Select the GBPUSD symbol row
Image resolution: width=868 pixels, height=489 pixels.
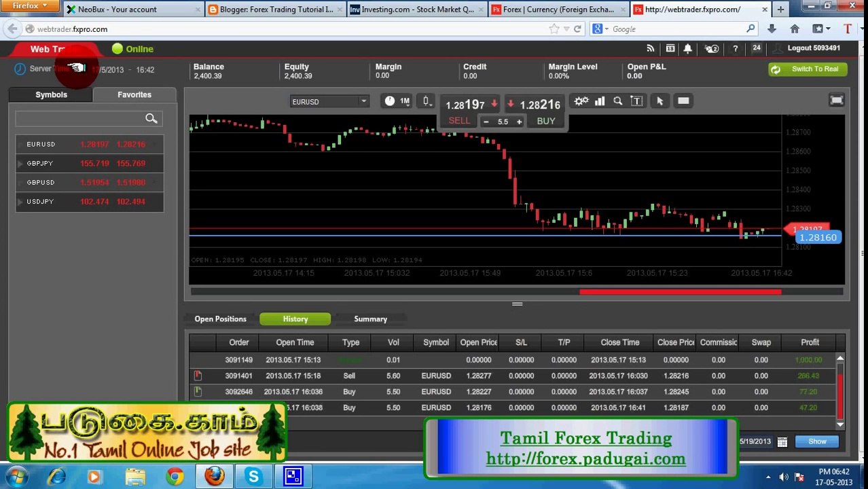coord(90,183)
